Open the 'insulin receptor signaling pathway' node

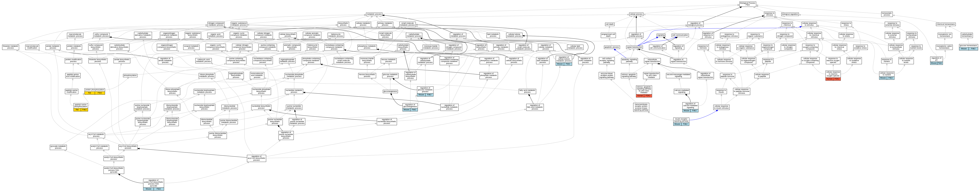pyautogui.click(x=681, y=122)
